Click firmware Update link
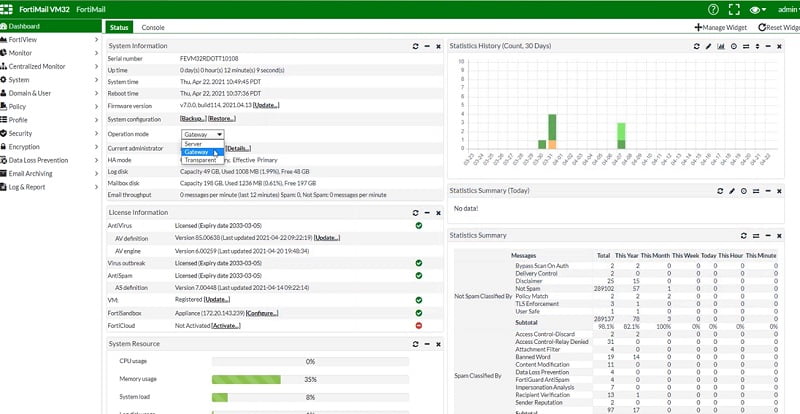The image size is (800, 414). click(266, 106)
